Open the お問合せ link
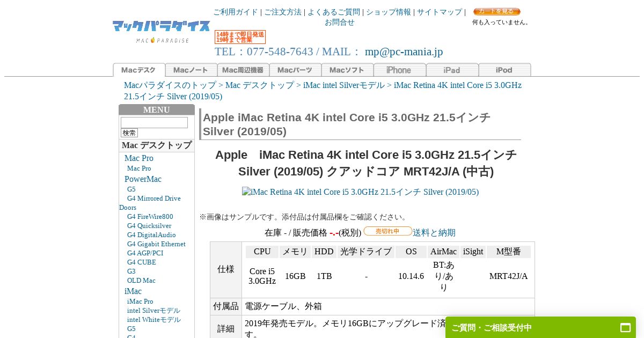The height and width of the screenshot is (338, 644). [x=340, y=22]
